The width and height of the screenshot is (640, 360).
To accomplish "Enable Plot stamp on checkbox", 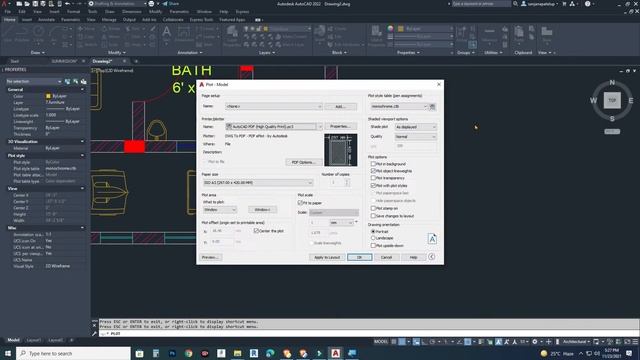I will pos(373,208).
